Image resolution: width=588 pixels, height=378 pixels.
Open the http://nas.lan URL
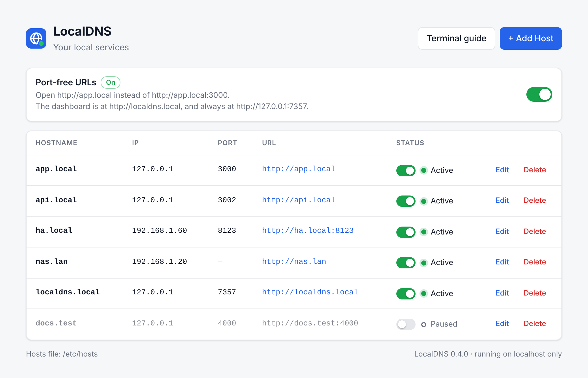tap(294, 262)
